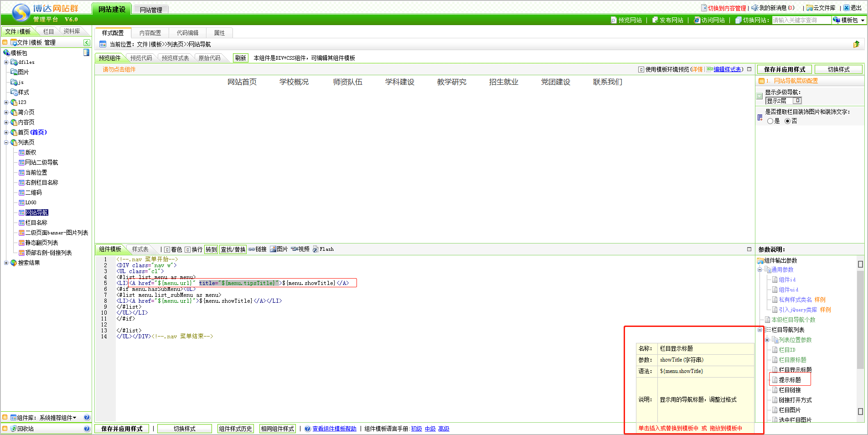The image size is (868, 435).
Task: Open the 网站管理 top tab
Action: pyautogui.click(x=151, y=10)
